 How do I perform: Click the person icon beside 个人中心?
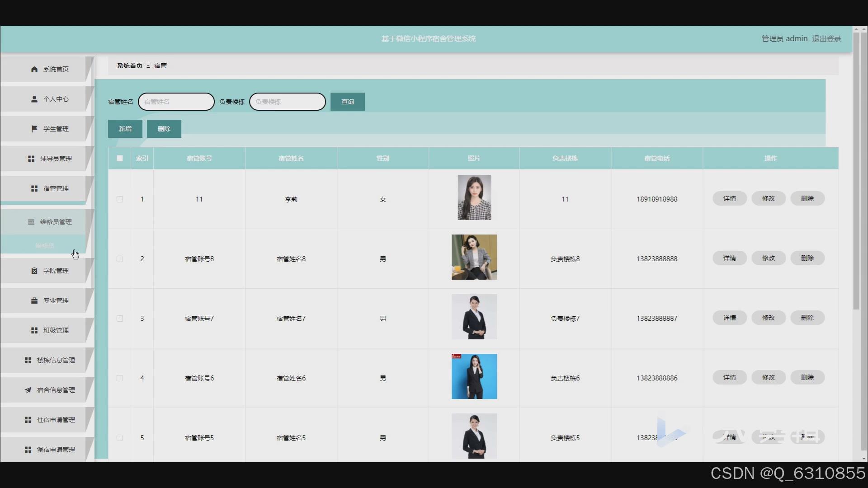[34, 99]
